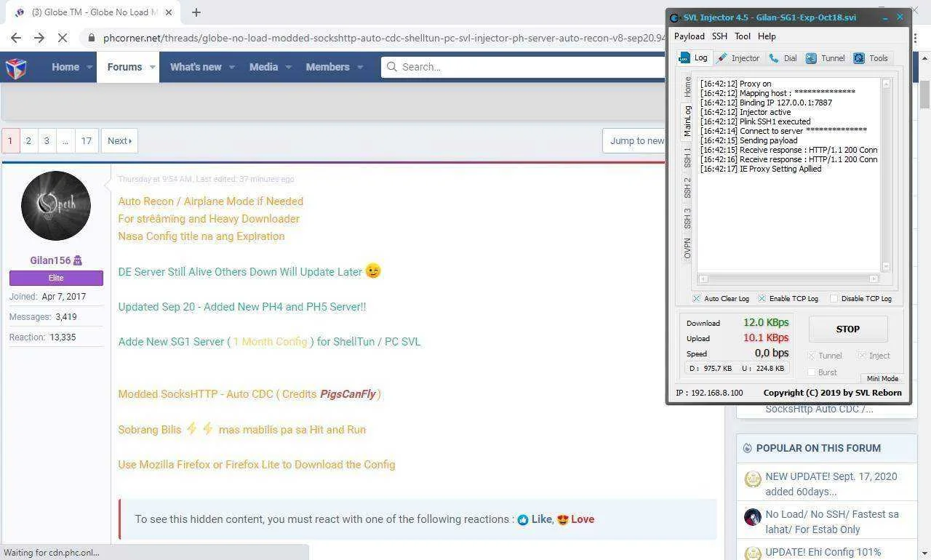Open NEW UPDATE Sept. 17 thread link
The height and width of the screenshot is (560, 931).
[831, 484]
